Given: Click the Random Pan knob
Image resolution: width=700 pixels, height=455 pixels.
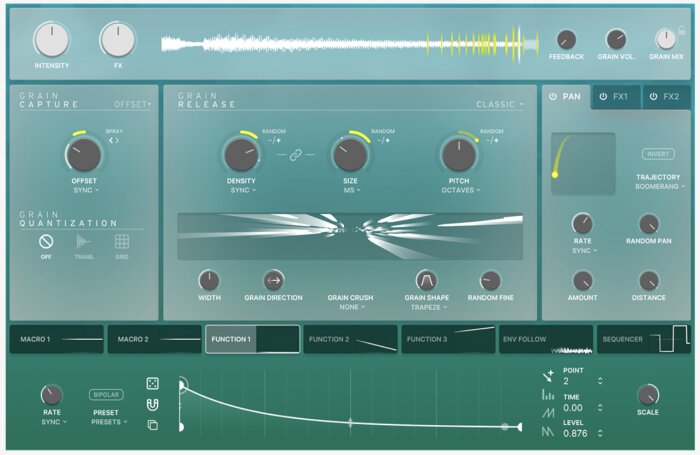Looking at the screenshot, I should tap(649, 224).
